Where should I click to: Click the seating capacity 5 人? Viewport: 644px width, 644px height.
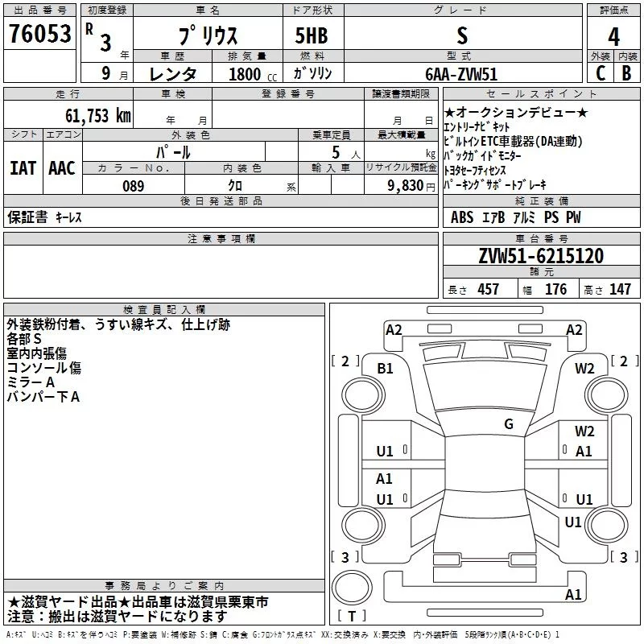click(x=346, y=152)
